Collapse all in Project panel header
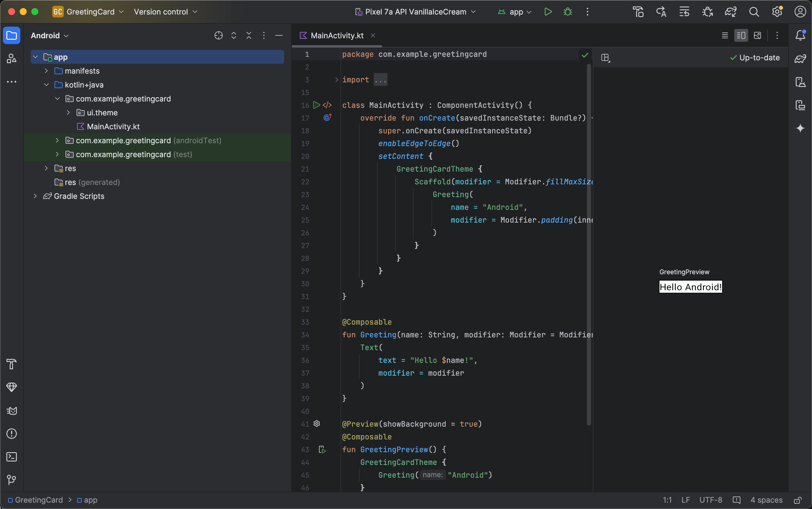Image resolution: width=812 pixels, height=509 pixels. 249,35
